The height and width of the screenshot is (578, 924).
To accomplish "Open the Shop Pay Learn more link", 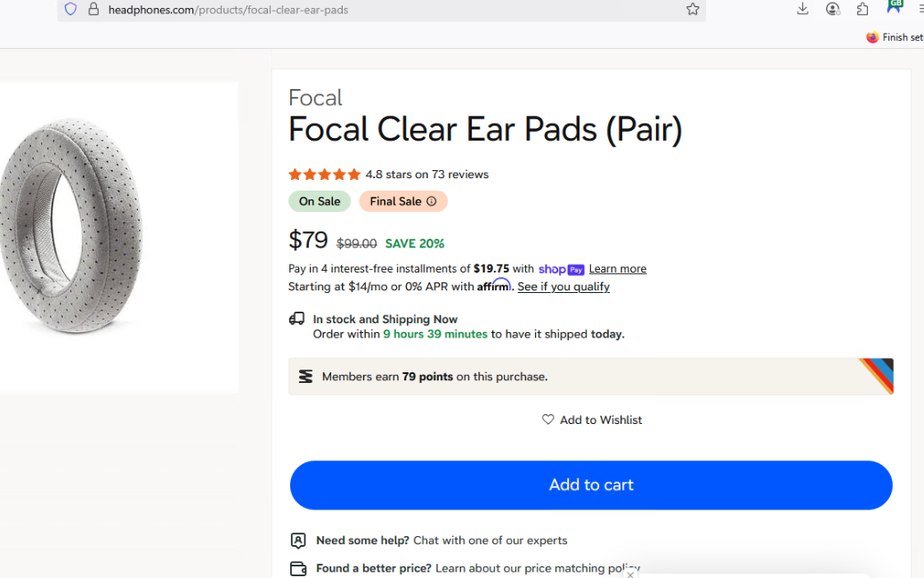I will tap(618, 269).
